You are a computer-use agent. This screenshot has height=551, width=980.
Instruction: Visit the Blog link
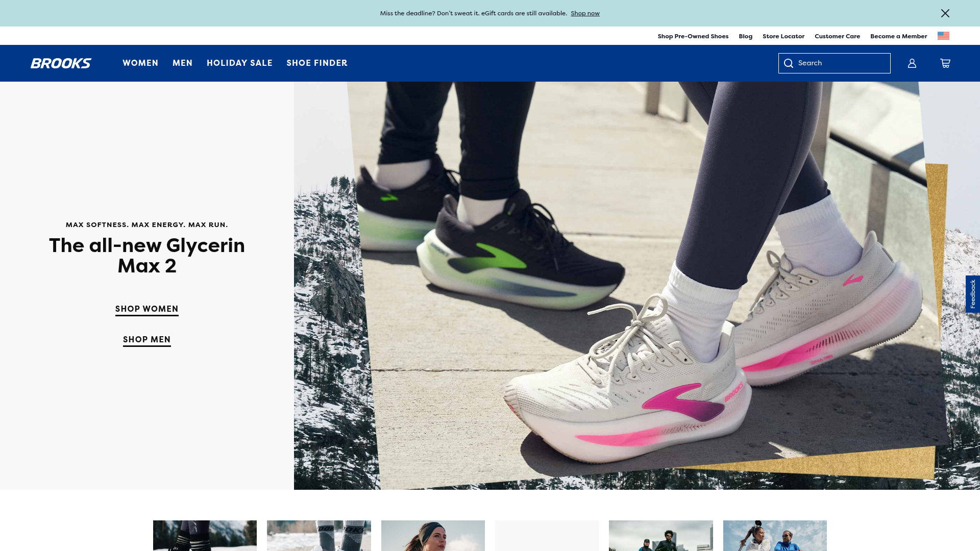click(x=745, y=36)
